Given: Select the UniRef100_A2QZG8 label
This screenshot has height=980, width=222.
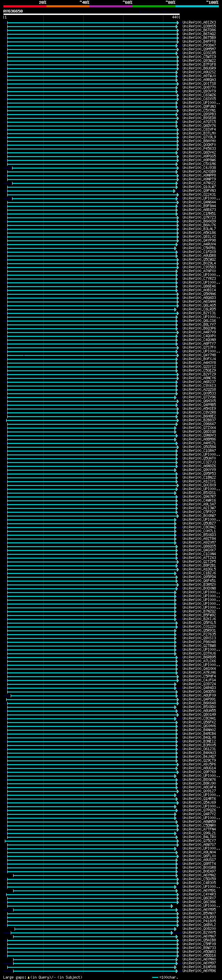Looking at the screenshot, I should (x=199, y=390).
